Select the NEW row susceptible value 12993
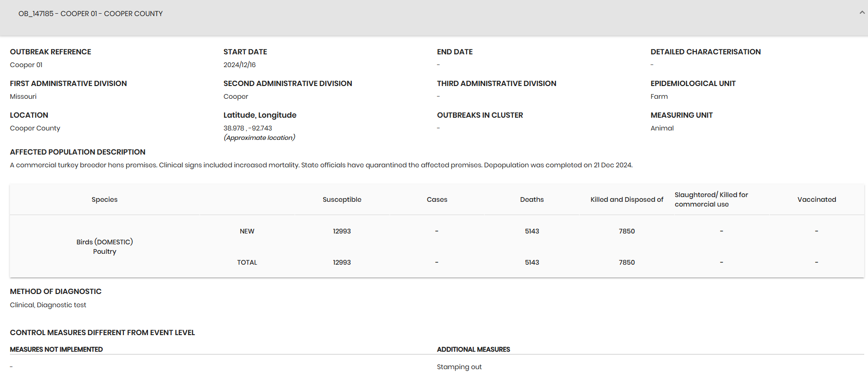Viewport: 868px width, 389px height. click(342, 231)
